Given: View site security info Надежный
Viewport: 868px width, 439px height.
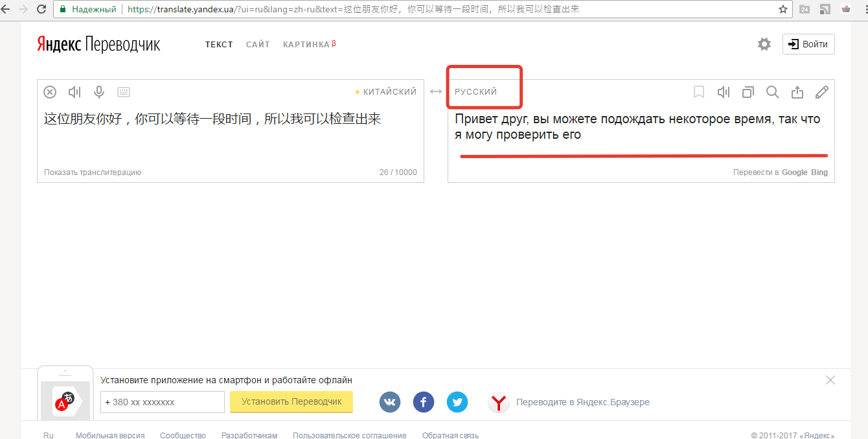Looking at the screenshot, I should [x=87, y=9].
